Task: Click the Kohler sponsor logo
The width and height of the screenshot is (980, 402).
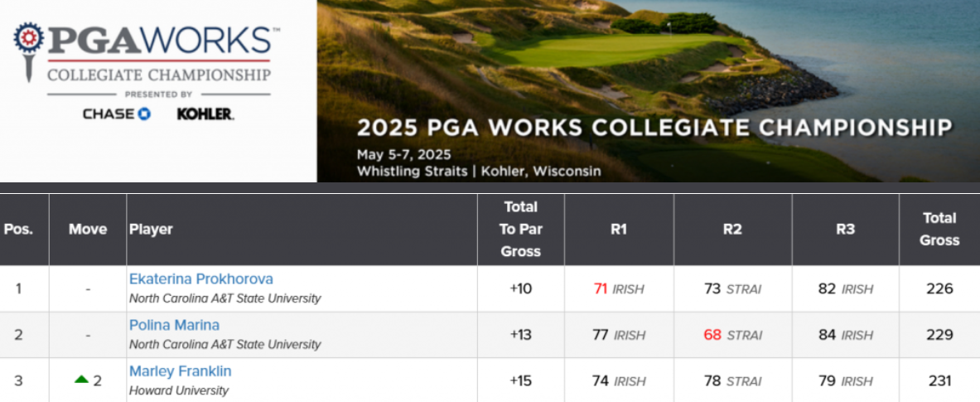Action: (205, 114)
